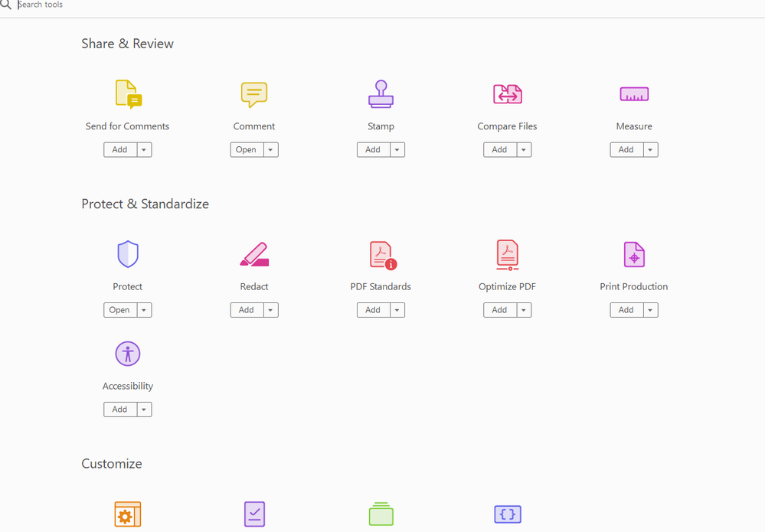Open the Comment tool icon
765x532 pixels.
tap(254, 94)
